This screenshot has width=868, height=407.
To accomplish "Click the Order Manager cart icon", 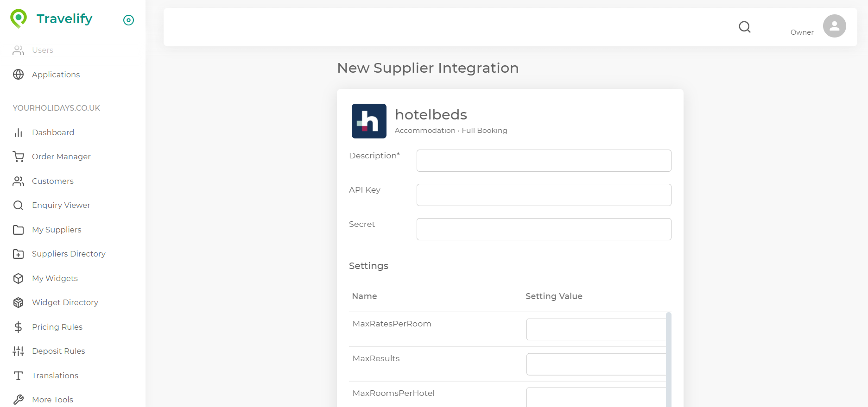I will point(19,157).
